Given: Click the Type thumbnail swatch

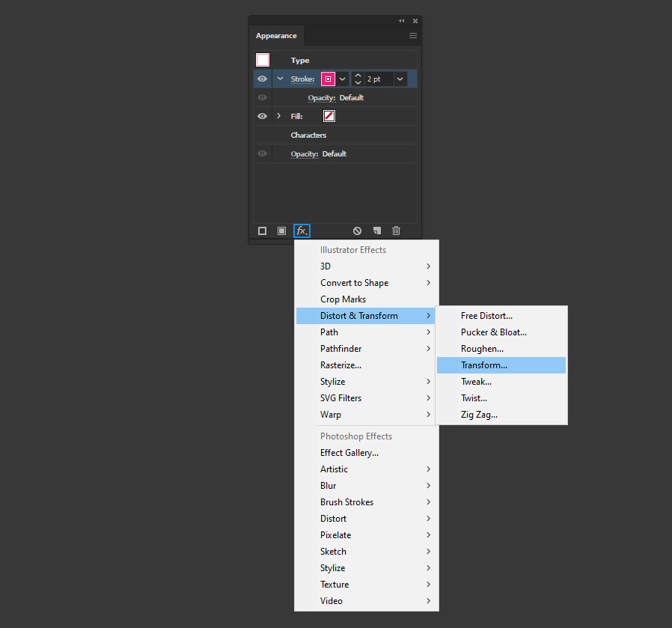Looking at the screenshot, I should point(263,60).
